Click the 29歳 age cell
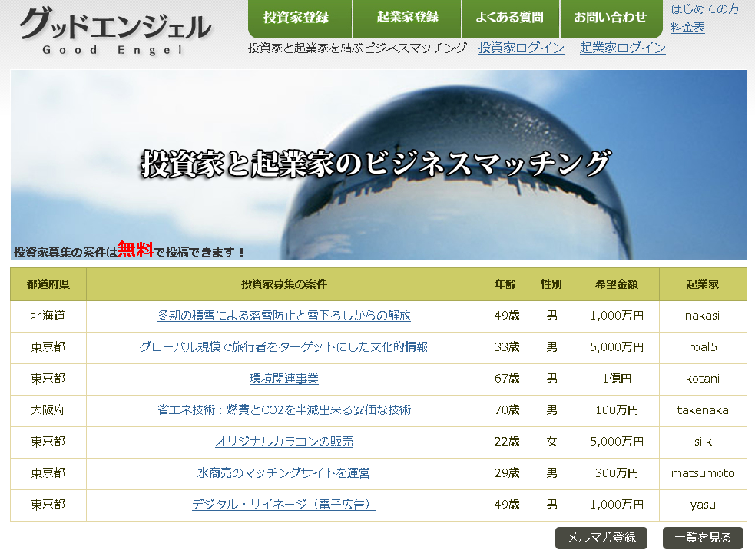Viewport: 755px width, 560px height. pyautogui.click(x=505, y=473)
